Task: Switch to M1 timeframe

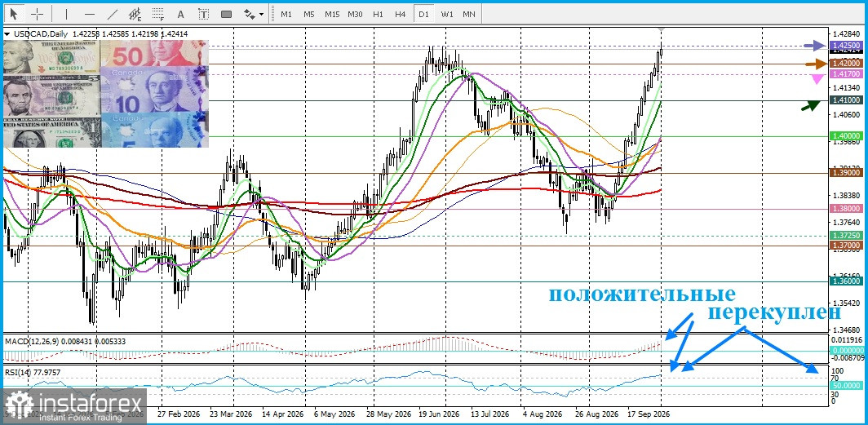Action: (286, 14)
